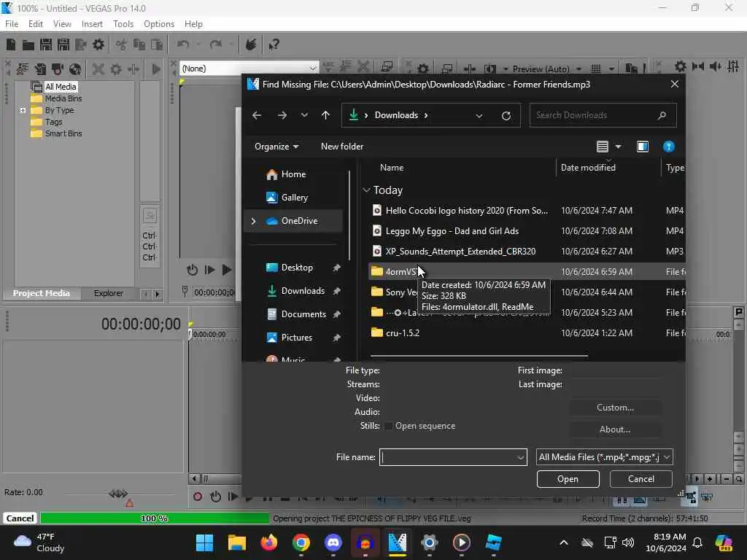This screenshot has width=747, height=560.
Task: Open the File name combo box arrow
Action: (521, 457)
